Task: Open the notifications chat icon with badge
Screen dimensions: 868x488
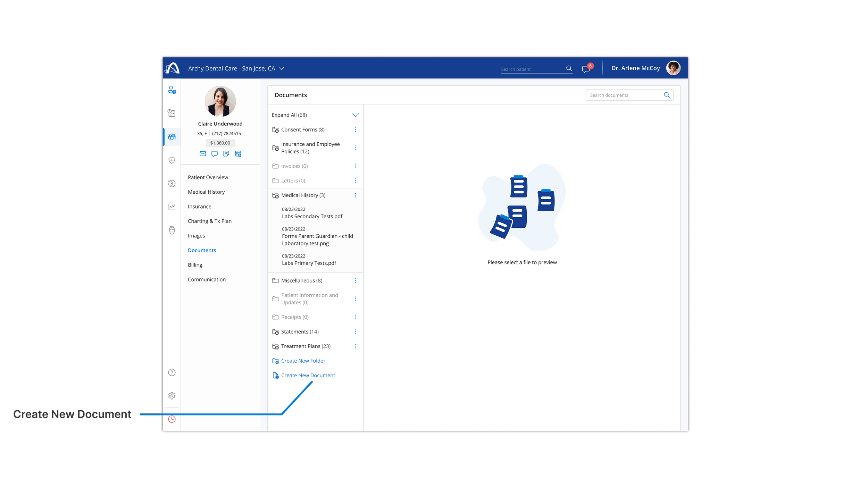Action: [x=586, y=69]
